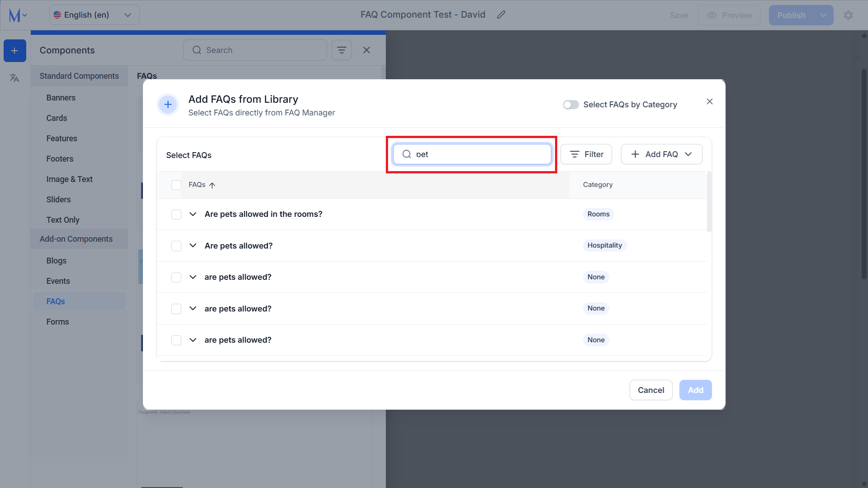Click the dialog table scrollbar
The width and height of the screenshot is (868, 488).
click(x=709, y=203)
